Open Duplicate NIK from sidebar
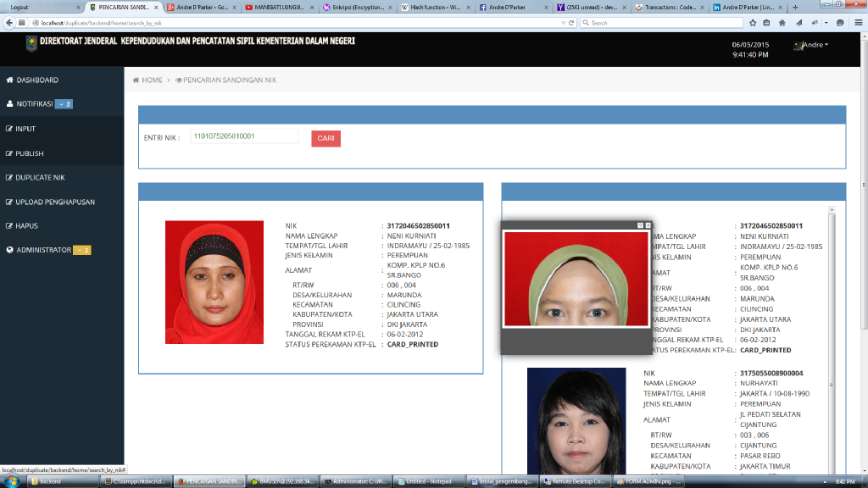This screenshot has height=488, width=868. coord(40,178)
